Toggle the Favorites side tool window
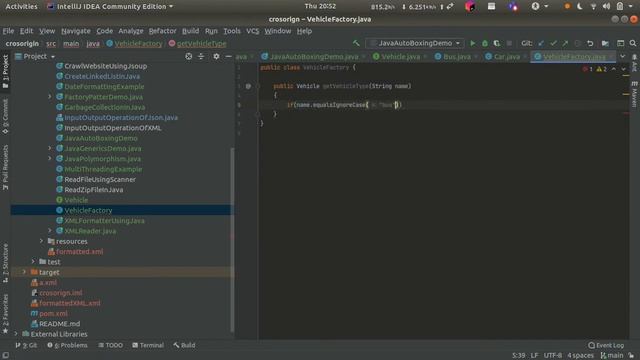640x360 pixels. (x=5, y=313)
